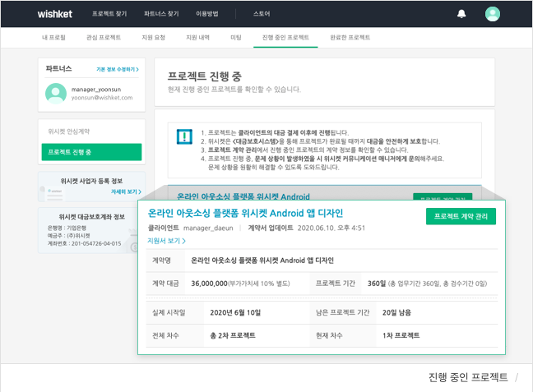The height and width of the screenshot is (392, 533).
Task: Click manager_yoonsun partner avatar image
Action: [55, 94]
